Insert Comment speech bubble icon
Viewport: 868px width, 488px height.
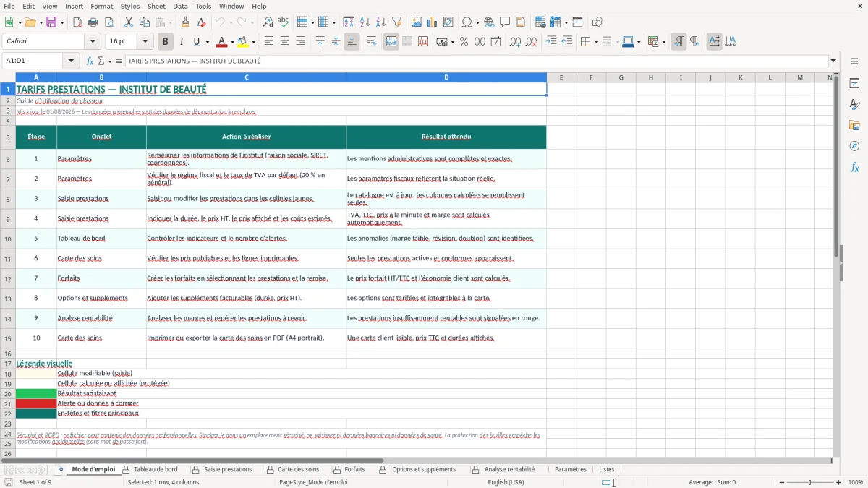[x=505, y=22]
